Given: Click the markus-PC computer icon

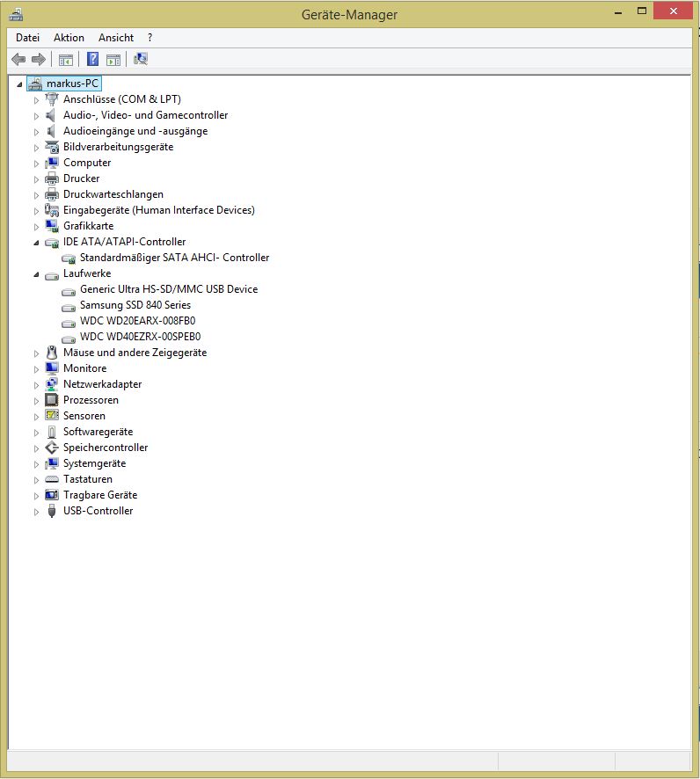Looking at the screenshot, I should [x=35, y=84].
